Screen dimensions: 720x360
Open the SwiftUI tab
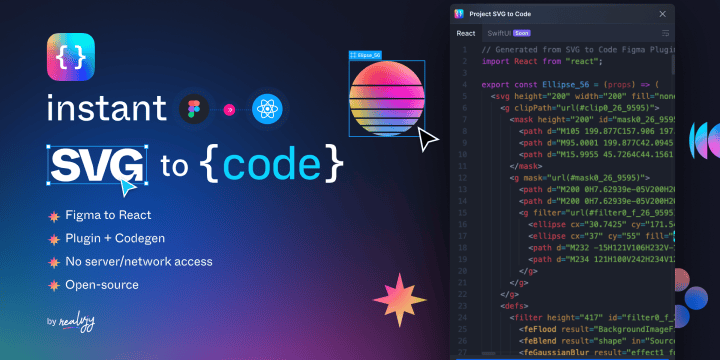499,33
